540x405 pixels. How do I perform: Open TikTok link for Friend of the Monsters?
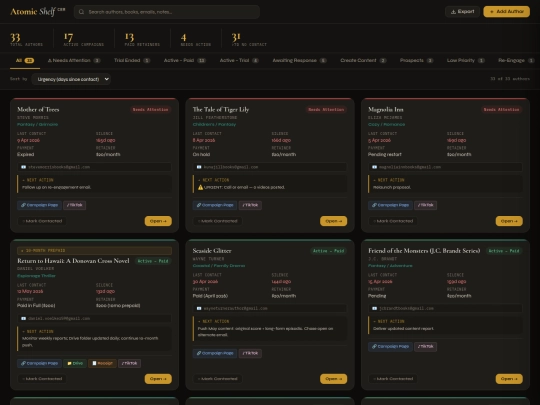(x=426, y=346)
